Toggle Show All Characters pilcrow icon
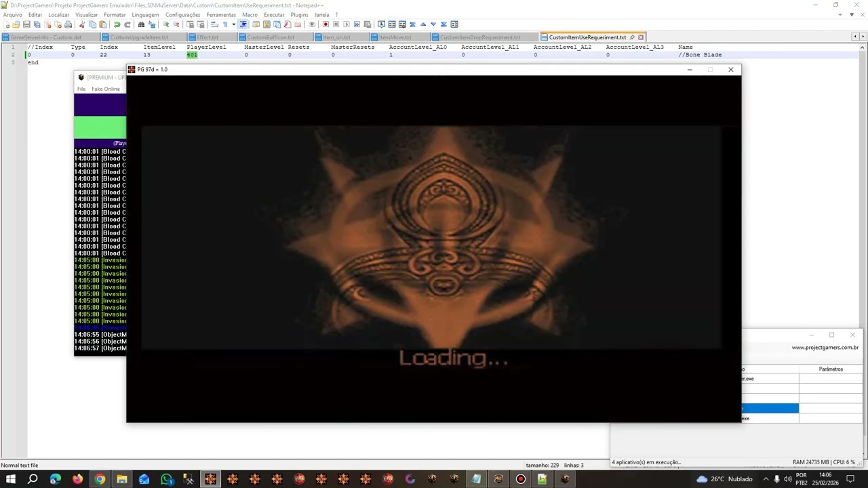The height and width of the screenshot is (488, 868). (x=225, y=24)
